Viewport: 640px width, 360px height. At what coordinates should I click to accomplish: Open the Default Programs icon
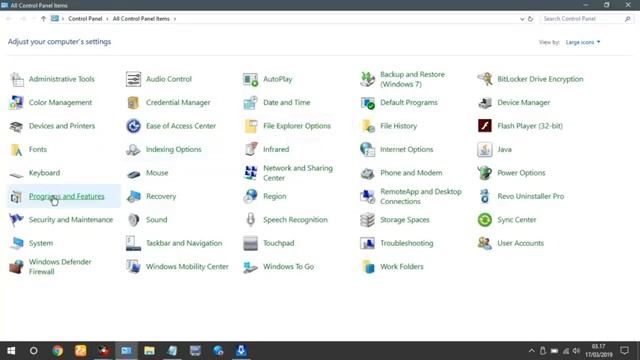point(367,102)
